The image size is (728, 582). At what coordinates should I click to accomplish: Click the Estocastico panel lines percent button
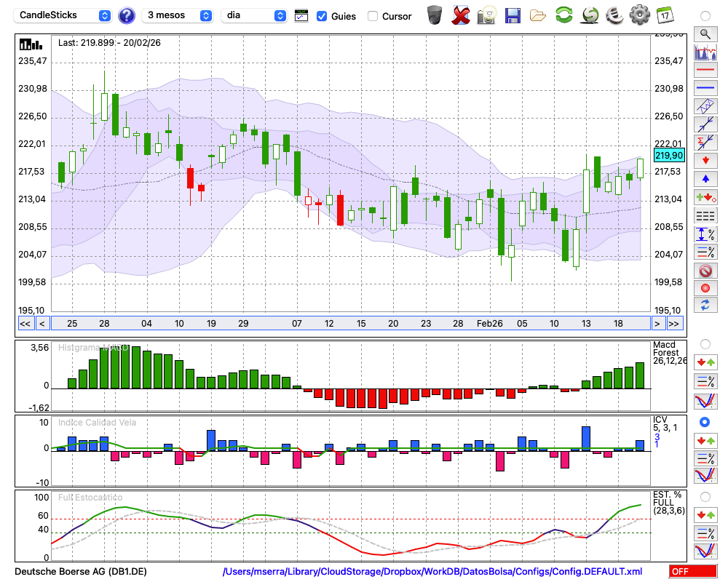pyautogui.click(x=705, y=533)
